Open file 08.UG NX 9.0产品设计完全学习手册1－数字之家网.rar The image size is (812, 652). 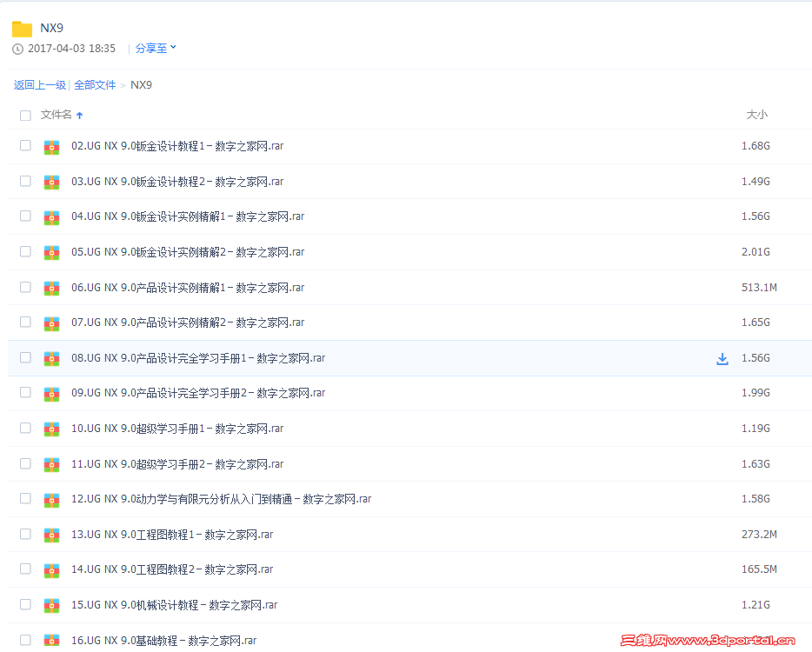click(198, 358)
